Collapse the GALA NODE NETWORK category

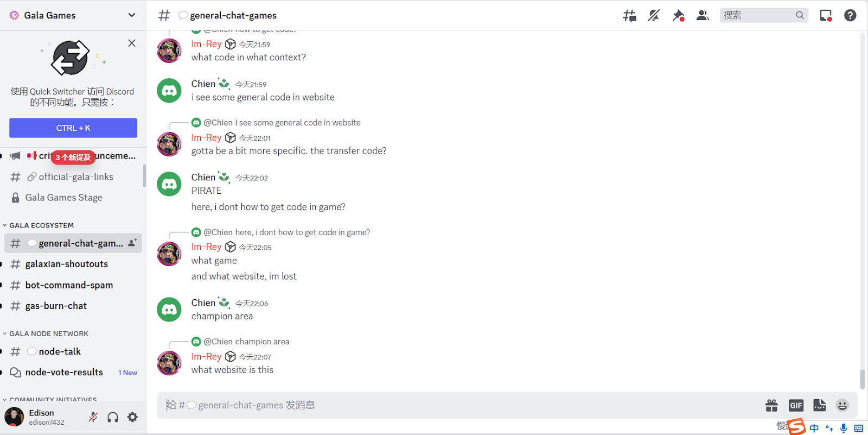(x=48, y=333)
